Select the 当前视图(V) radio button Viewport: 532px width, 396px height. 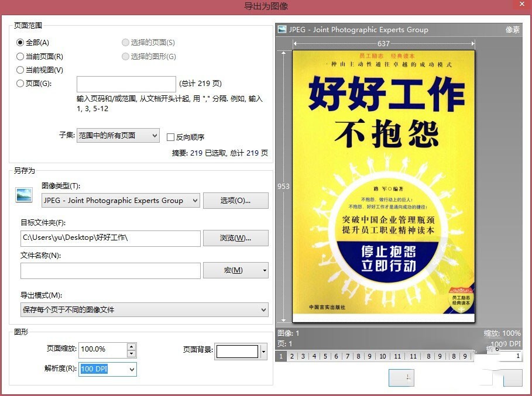pyautogui.click(x=20, y=70)
